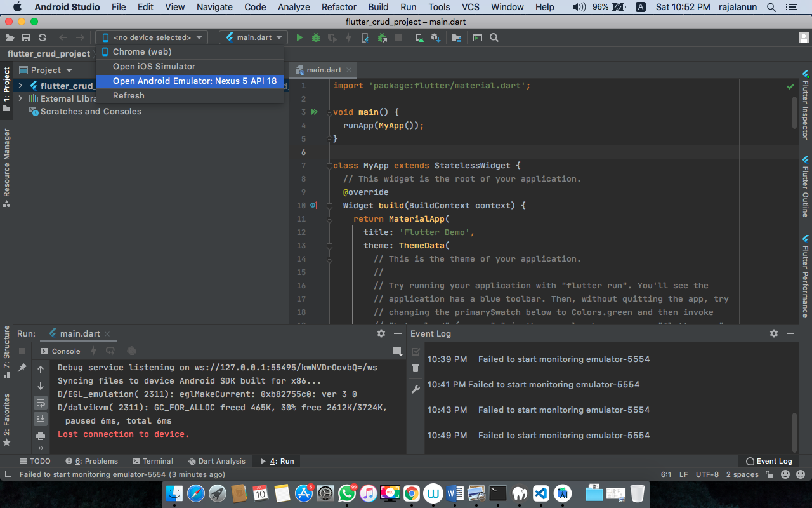The height and width of the screenshot is (508, 812).
Task: Toggle Resource Manager side tab
Action: pyautogui.click(x=6, y=168)
